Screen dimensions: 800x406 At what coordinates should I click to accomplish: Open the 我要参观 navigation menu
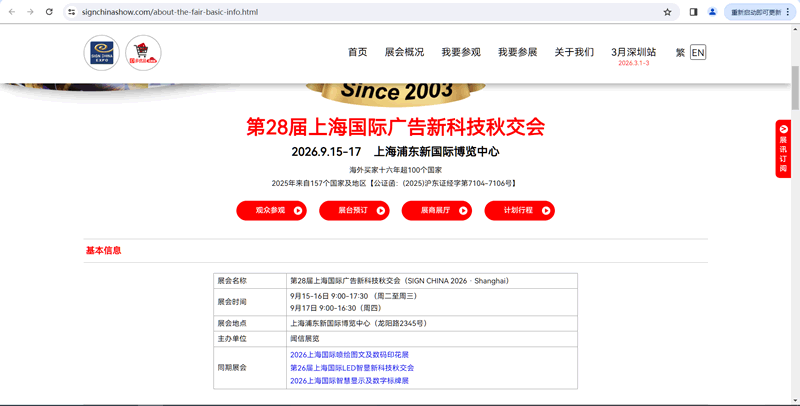461,52
